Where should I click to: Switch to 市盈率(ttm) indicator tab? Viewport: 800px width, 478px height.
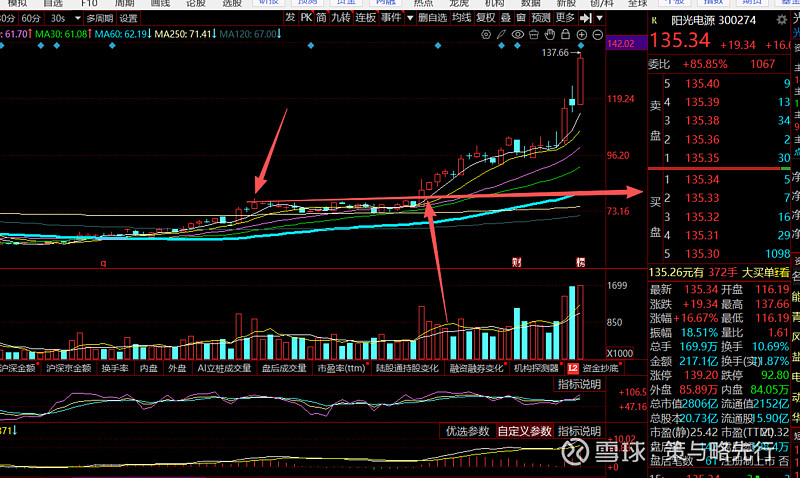point(341,368)
